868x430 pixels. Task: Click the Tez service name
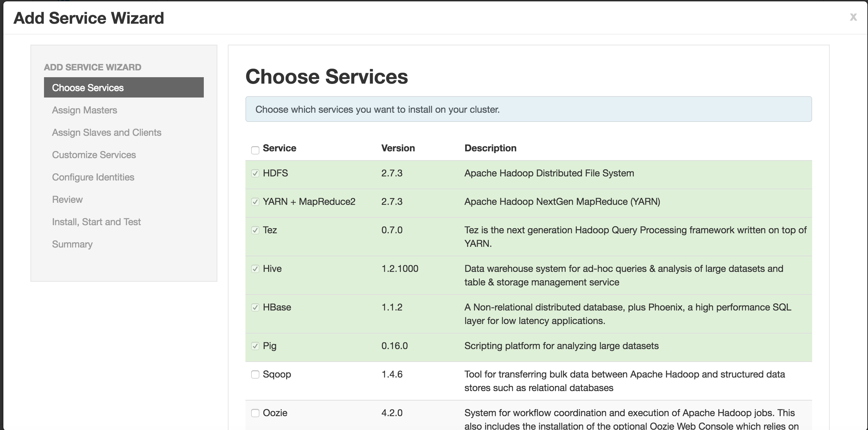click(270, 230)
